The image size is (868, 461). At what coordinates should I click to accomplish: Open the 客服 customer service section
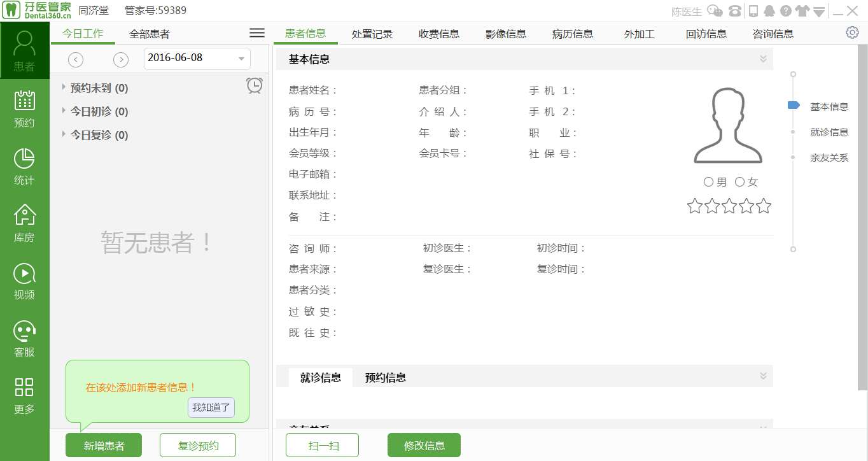pos(24,339)
